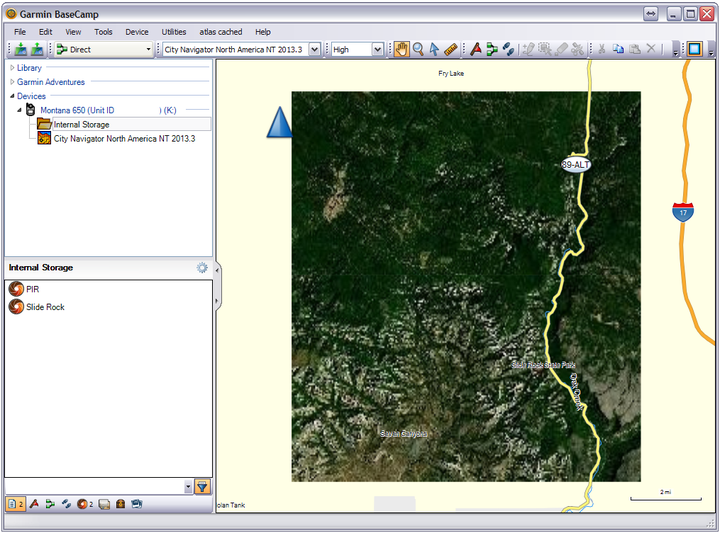
Task: Toggle the geocache treasure chest filter
Action: point(120,504)
